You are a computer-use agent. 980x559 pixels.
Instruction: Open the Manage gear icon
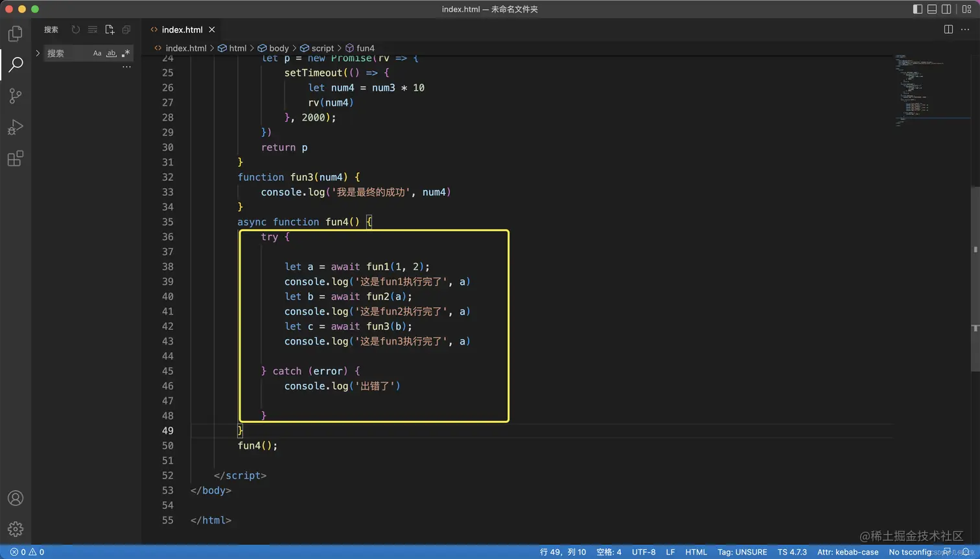[x=16, y=529]
